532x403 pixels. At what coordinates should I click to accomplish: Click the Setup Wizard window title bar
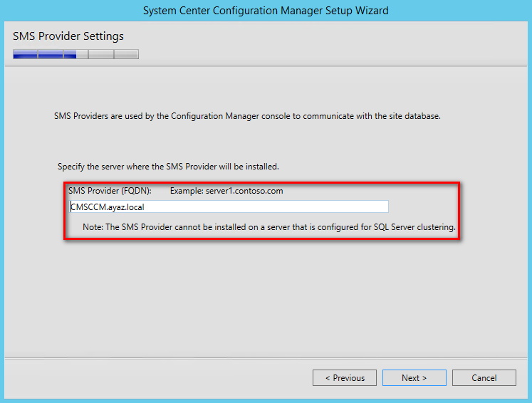pyautogui.click(x=266, y=11)
